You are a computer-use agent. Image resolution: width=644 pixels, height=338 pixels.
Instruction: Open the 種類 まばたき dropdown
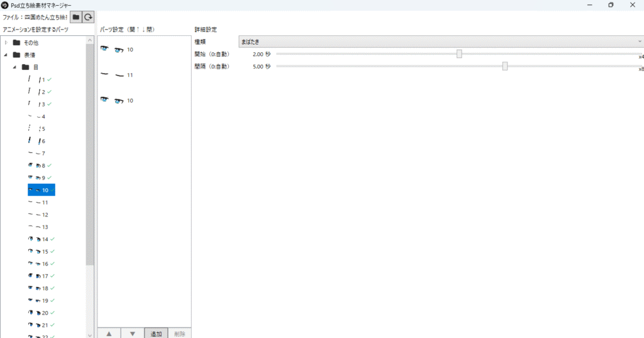pyautogui.click(x=440, y=42)
